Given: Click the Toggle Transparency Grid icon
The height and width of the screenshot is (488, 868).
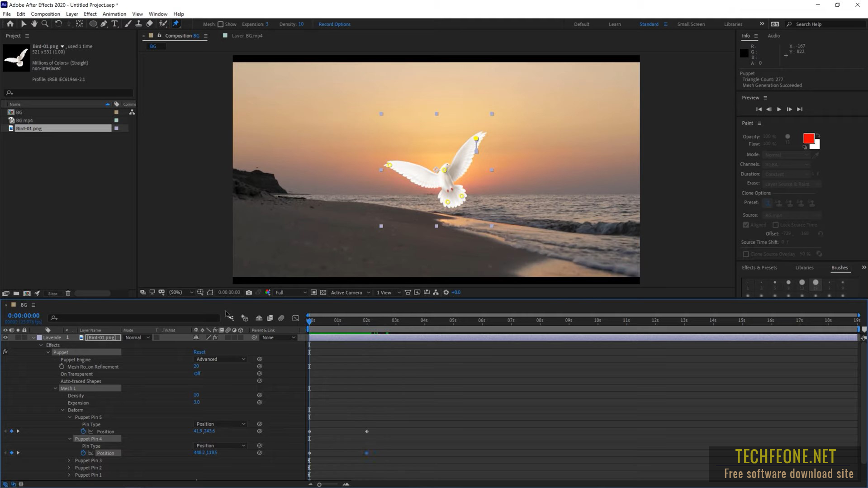Looking at the screenshot, I should point(323,293).
